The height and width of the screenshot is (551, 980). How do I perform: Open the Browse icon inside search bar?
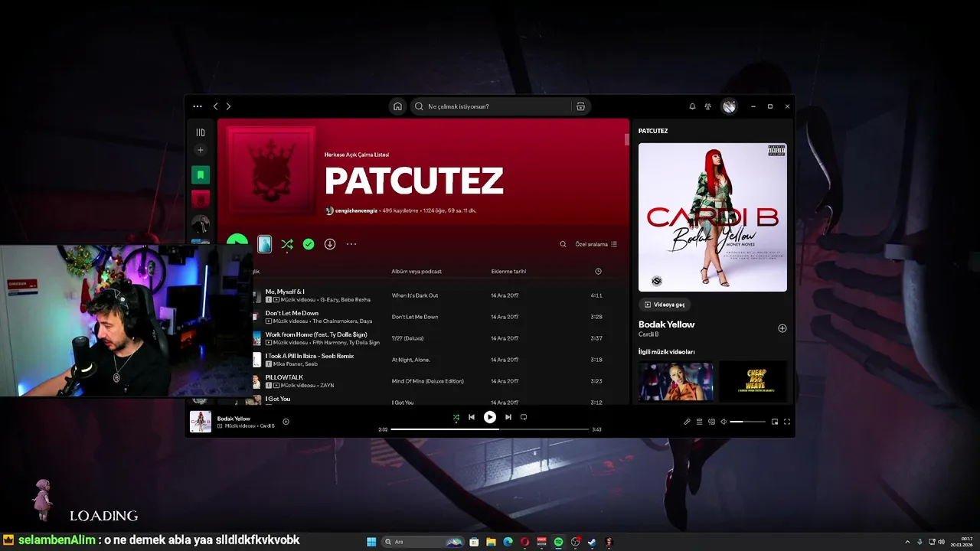(580, 106)
